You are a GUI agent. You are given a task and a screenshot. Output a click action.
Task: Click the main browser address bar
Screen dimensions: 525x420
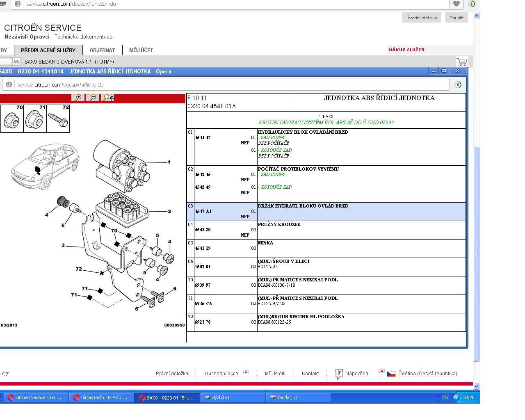click(230, 4)
